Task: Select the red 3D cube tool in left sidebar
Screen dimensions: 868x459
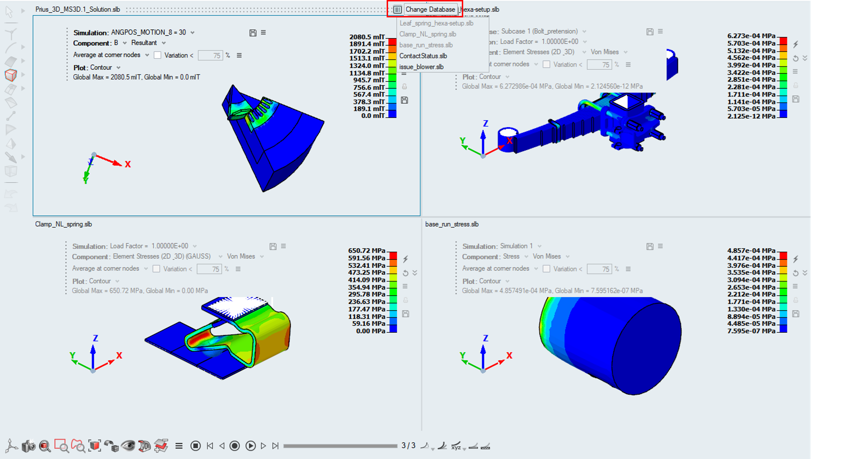Action: point(11,75)
